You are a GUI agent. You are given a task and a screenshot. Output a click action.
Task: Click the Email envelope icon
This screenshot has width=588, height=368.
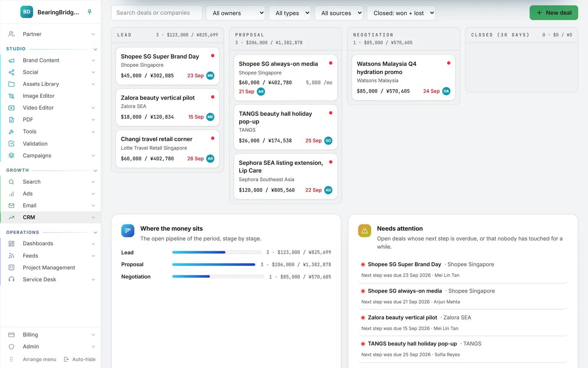(x=11, y=205)
